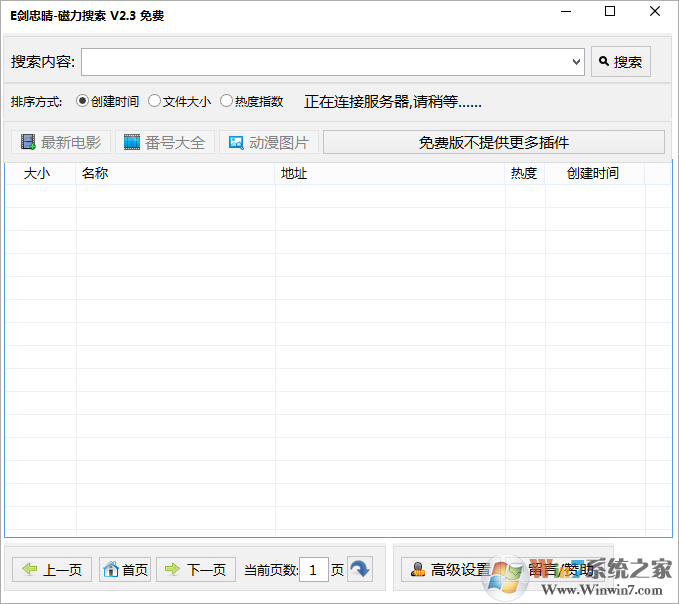
Task: Click the 创建时间 column header in results table
Action: 592,173
